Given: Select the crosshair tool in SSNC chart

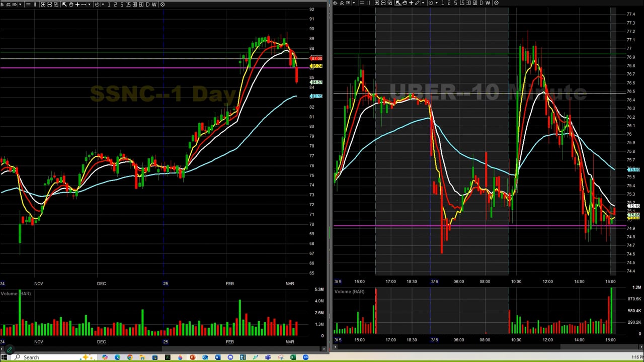Looking at the screenshot, I should [77, 5].
